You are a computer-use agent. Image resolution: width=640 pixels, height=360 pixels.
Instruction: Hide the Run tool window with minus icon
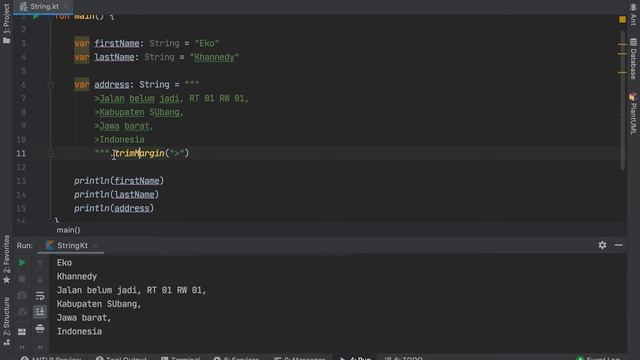coord(618,245)
